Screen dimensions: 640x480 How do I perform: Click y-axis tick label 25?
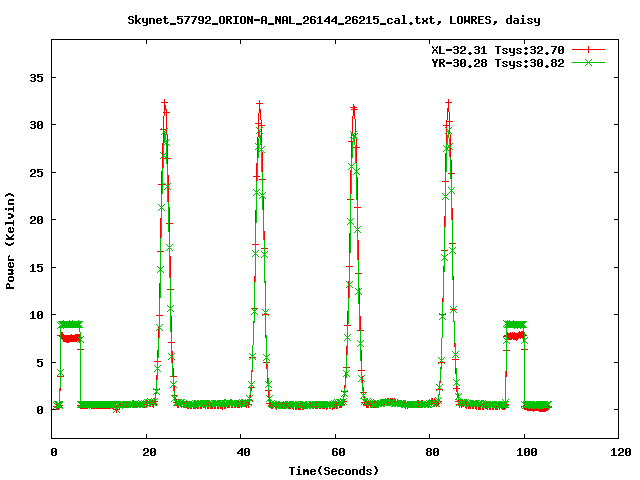pyautogui.click(x=36, y=173)
